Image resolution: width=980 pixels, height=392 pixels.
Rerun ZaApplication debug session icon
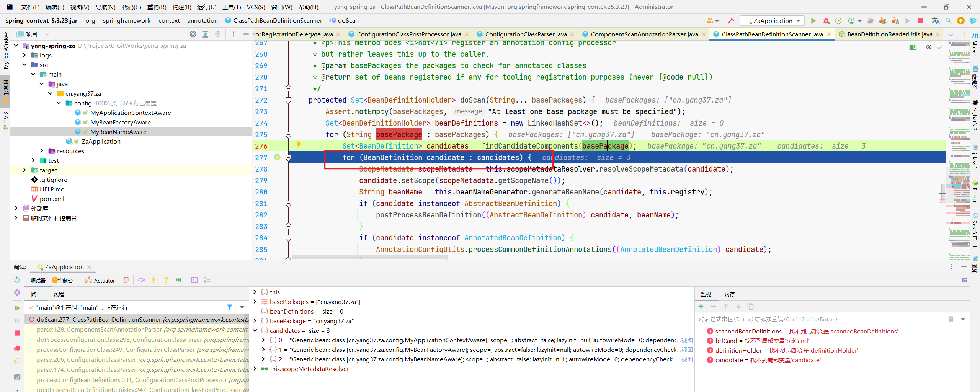tap(17, 280)
